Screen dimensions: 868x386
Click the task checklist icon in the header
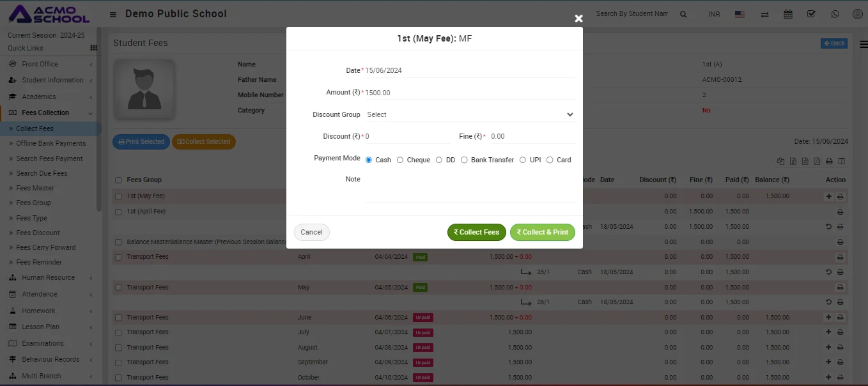811,14
